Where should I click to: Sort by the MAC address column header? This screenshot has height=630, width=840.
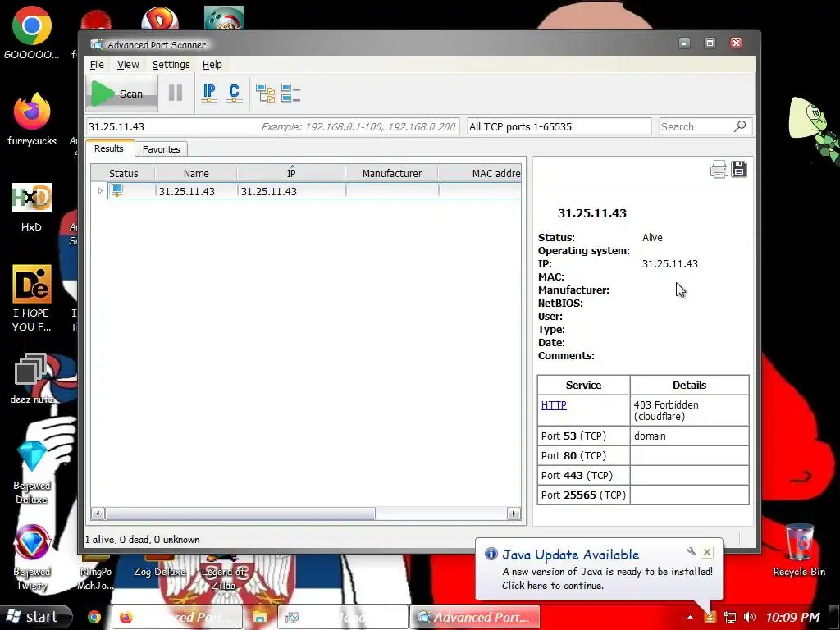(480, 173)
